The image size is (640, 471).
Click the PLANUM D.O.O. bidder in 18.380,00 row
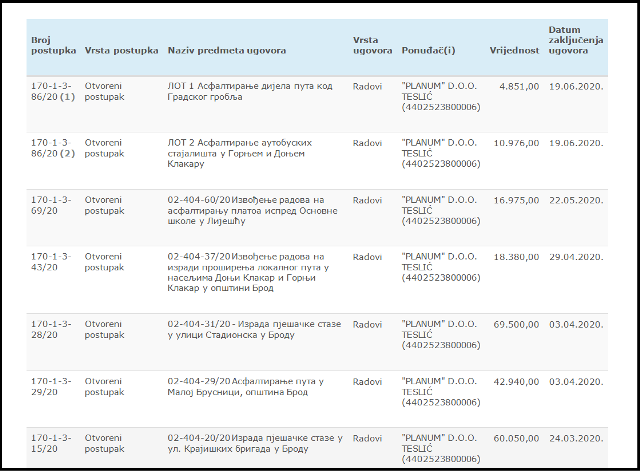click(x=441, y=267)
